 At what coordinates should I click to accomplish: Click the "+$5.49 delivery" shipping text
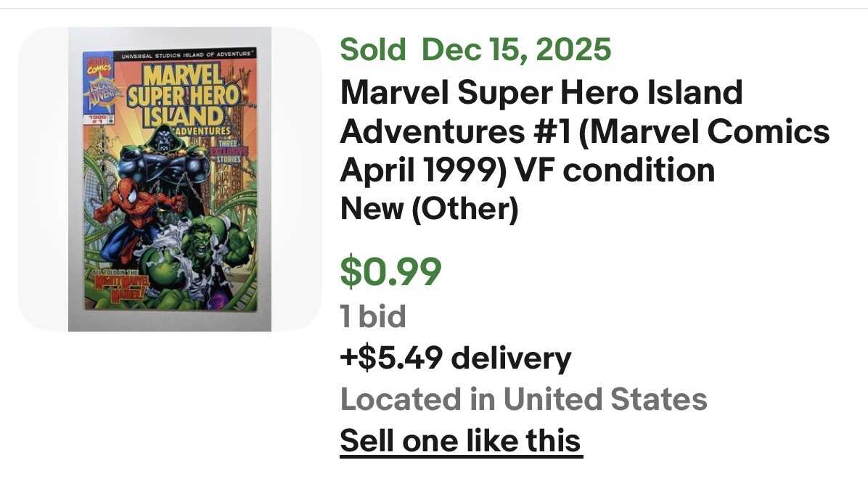click(455, 358)
